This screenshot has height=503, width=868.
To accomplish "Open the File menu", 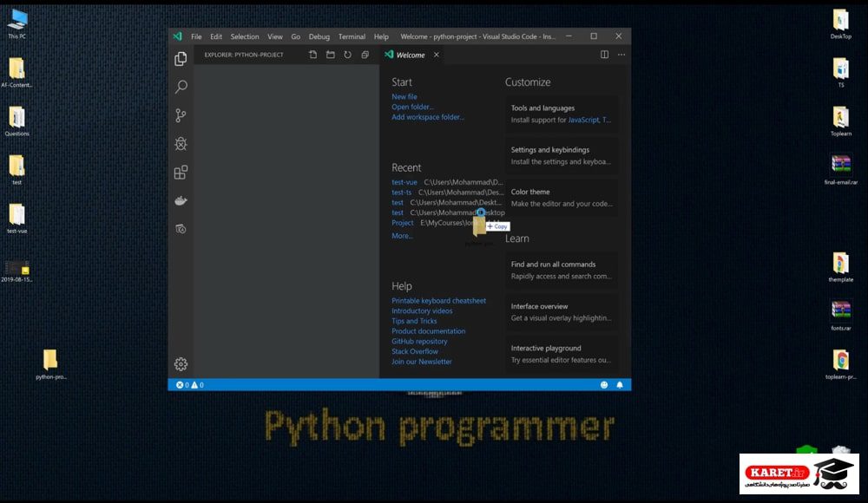I will (x=196, y=36).
